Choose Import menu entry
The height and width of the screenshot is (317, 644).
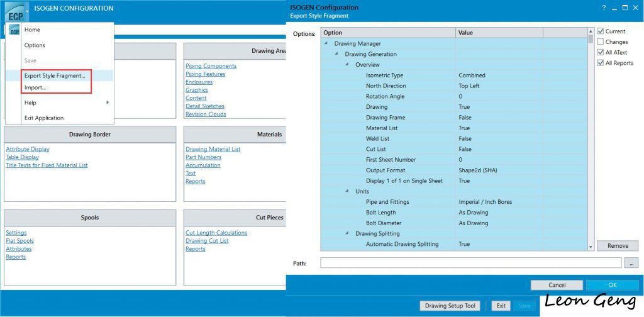tap(35, 87)
